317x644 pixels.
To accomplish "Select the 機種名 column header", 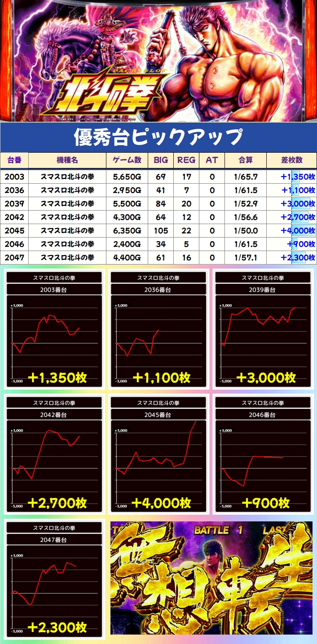I will (x=67, y=160).
